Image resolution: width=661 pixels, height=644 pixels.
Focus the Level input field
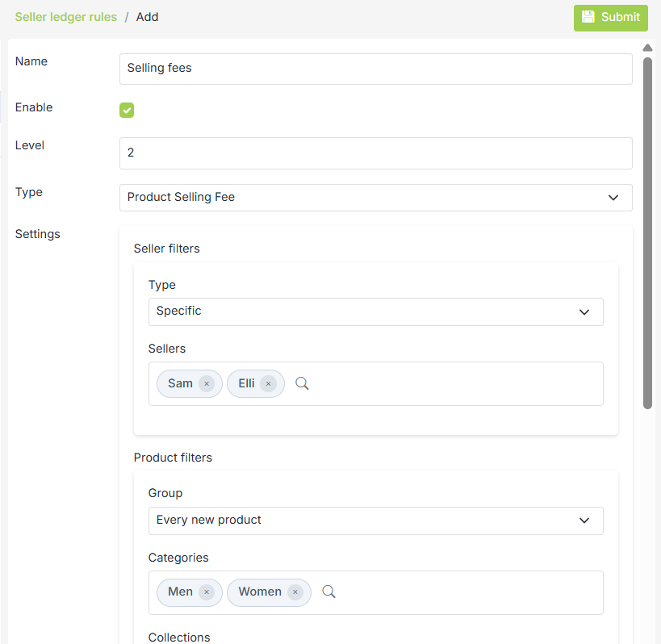[375, 153]
